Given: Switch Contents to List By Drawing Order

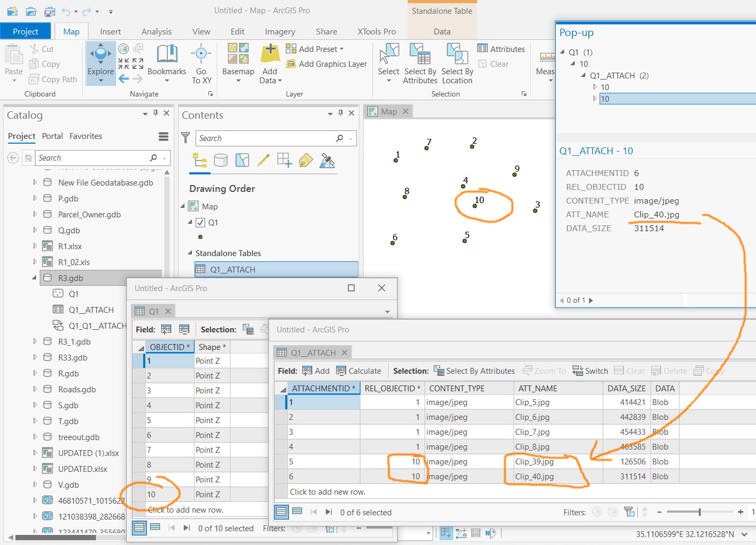Looking at the screenshot, I should [x=200, y=160].
